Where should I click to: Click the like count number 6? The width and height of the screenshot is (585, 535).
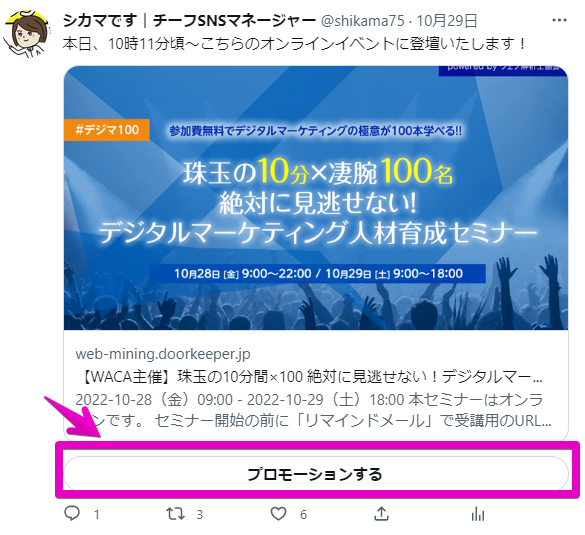point(303,515)
